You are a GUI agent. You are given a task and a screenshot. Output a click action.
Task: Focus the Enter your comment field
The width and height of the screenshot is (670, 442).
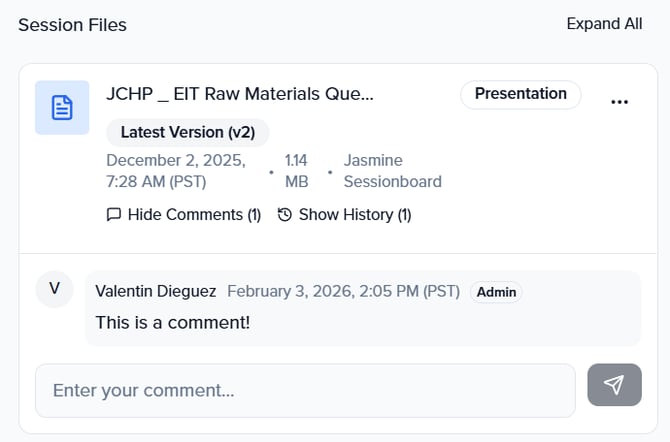305,390
